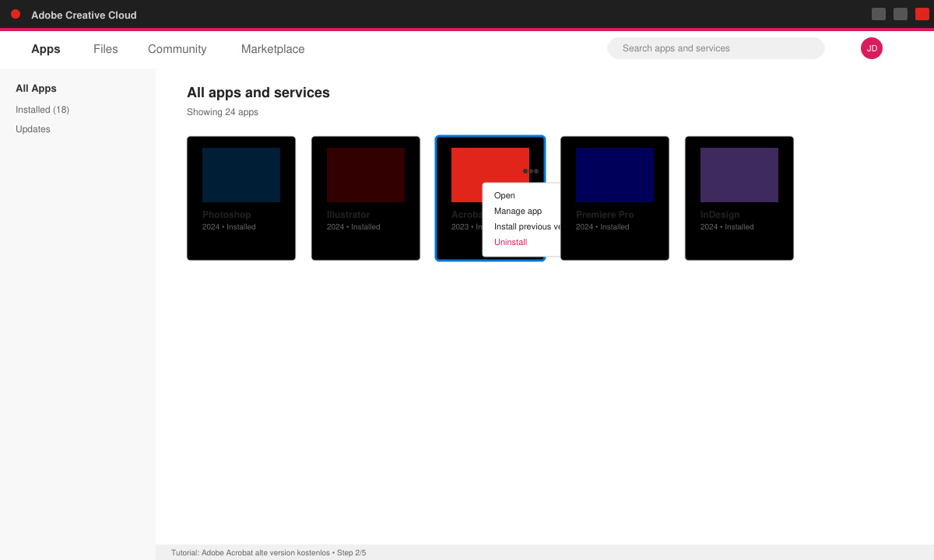Click the Photoshop app thumbnail

[241, 175]
